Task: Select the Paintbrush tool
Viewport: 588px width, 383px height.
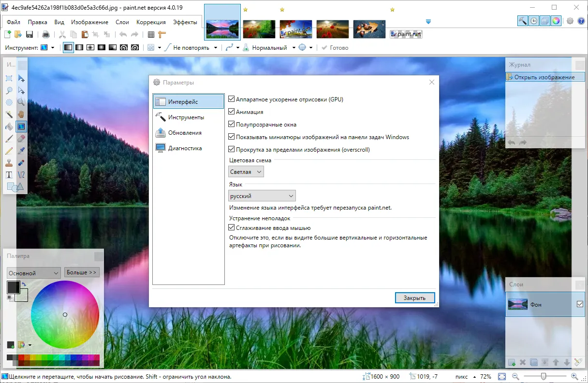Action: (9, 139)
